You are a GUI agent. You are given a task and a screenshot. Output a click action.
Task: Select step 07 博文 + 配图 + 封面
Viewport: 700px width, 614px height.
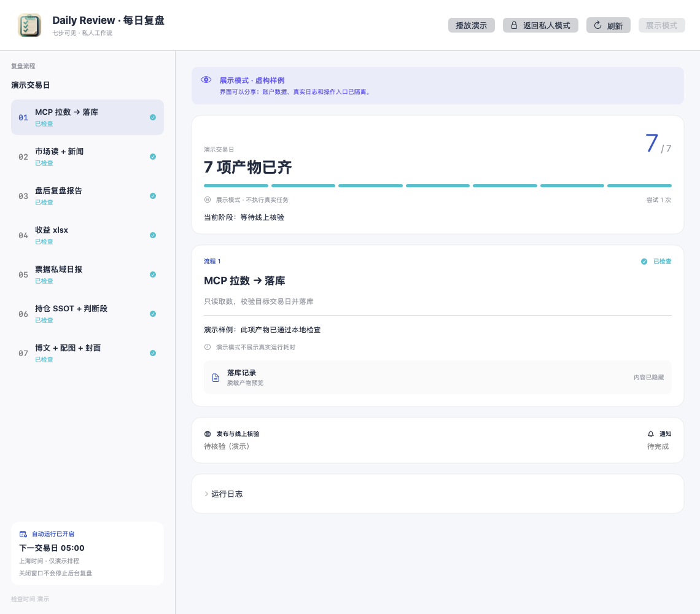click(87, 353)
